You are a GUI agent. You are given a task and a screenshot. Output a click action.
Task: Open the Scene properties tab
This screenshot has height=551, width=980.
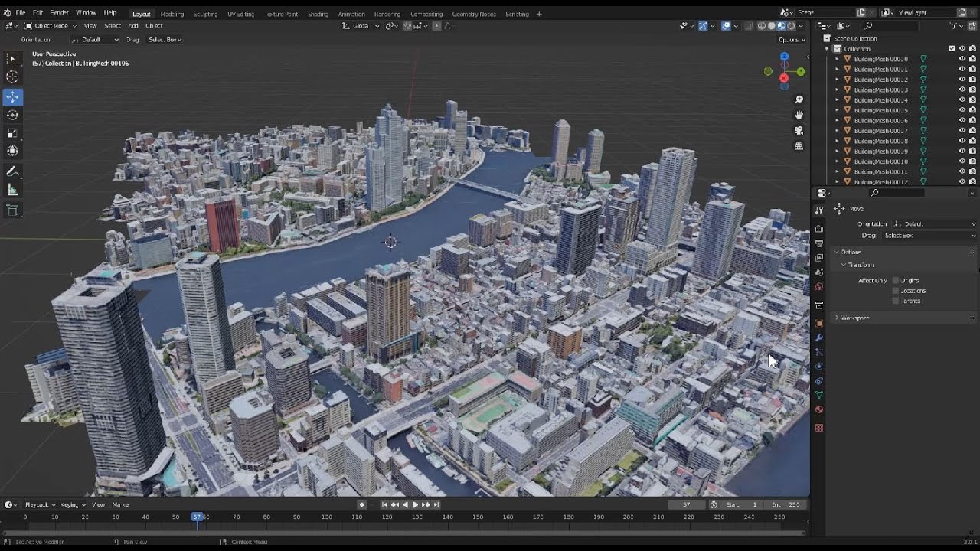tap(819, 272)
